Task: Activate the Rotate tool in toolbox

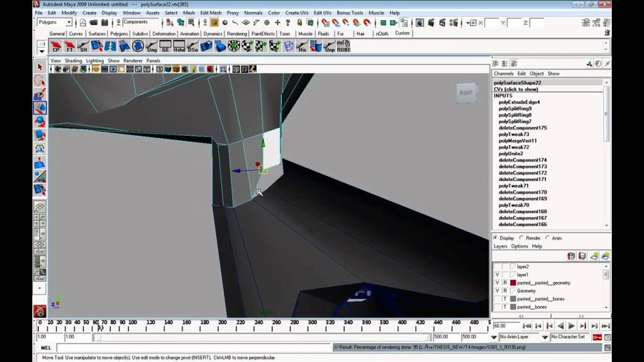Action: pos(40,121)
